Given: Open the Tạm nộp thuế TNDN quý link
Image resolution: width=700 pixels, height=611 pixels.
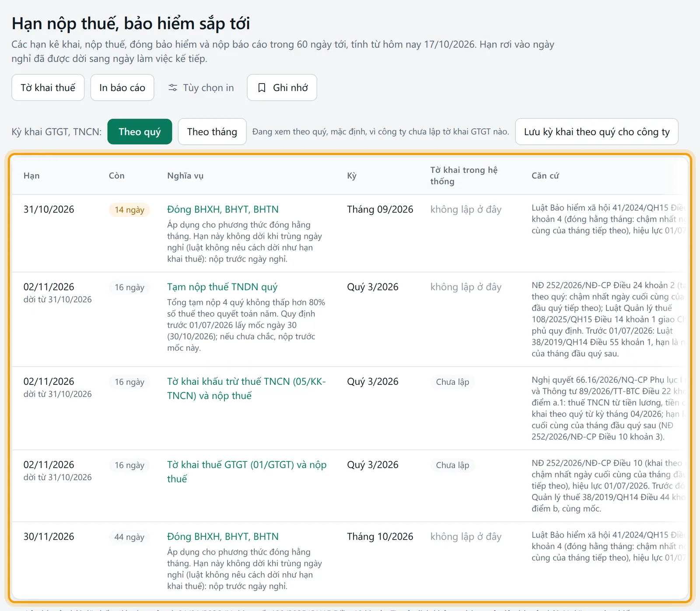Looking at the screenshot, I should (222, 287).
